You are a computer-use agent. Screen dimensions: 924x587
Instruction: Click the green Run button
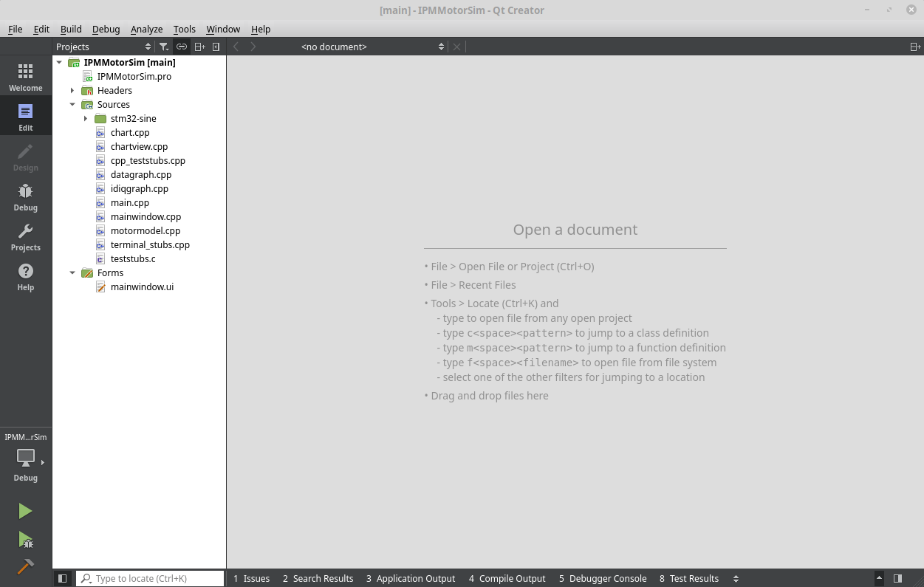pyautogui.click(x=25, y=511)
